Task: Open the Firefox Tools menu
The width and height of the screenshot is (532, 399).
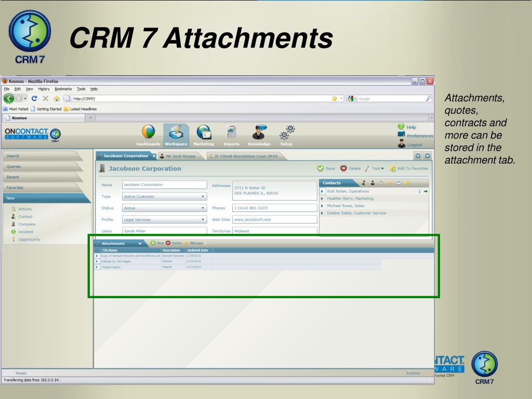Action: [x=81, y=89]
